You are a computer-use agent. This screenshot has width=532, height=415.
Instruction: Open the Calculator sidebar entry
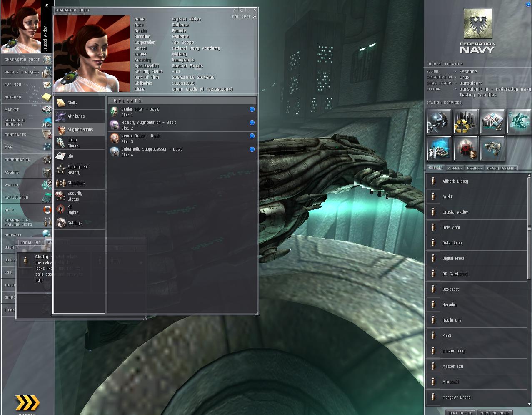click(x=27, y=197)
